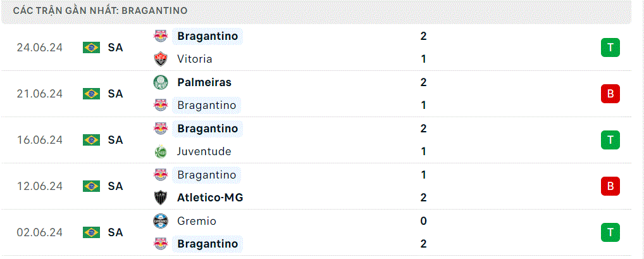Click the Juventude club crest icon
Viewport: 644px width, 259px height.
tap(161, 152)
